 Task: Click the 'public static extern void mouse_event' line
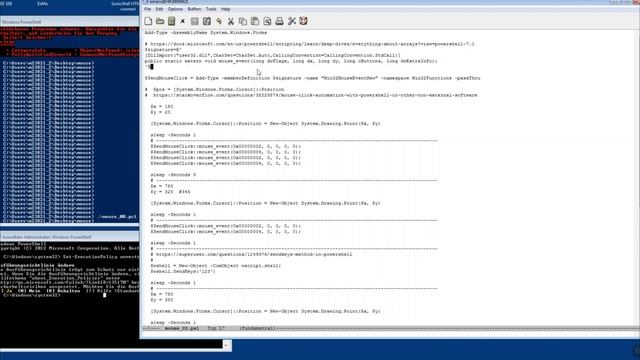click(291, 61)
